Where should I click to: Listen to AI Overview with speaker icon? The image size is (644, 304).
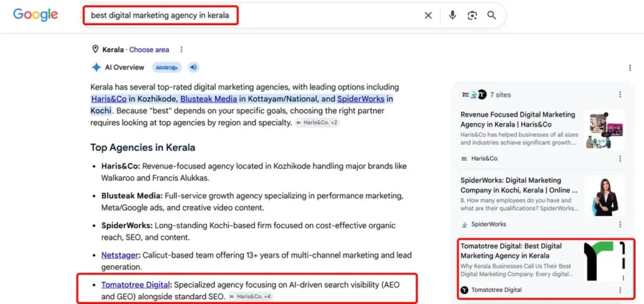point(194,67)
